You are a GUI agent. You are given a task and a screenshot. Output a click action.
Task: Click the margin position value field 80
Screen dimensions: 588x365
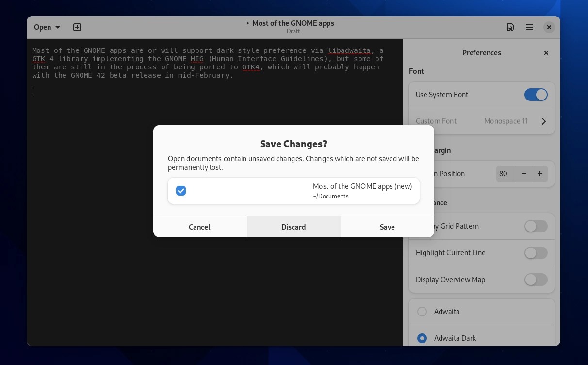[x=506, y=174]
